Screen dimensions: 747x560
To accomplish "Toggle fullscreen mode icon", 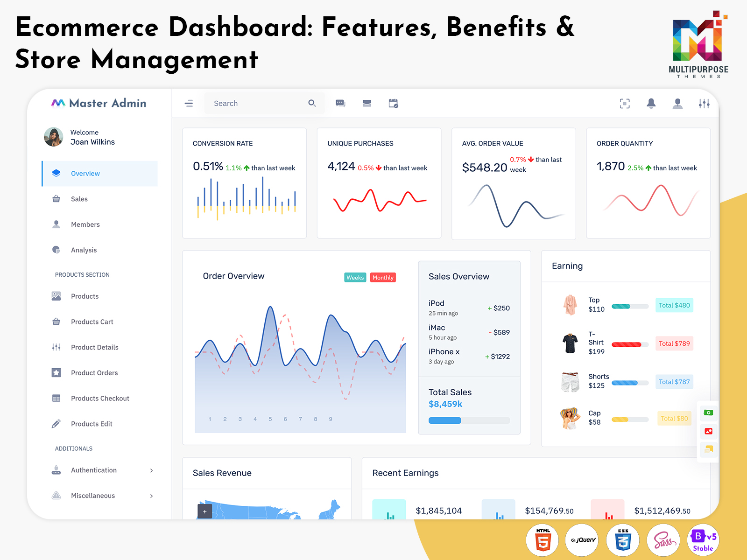I will point(625,104).
